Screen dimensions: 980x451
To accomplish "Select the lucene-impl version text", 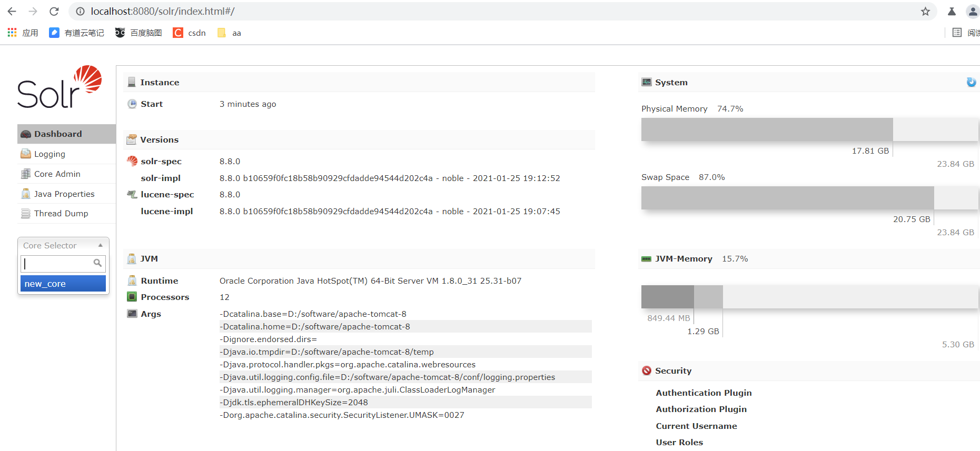I will click(x=390, y=211).
